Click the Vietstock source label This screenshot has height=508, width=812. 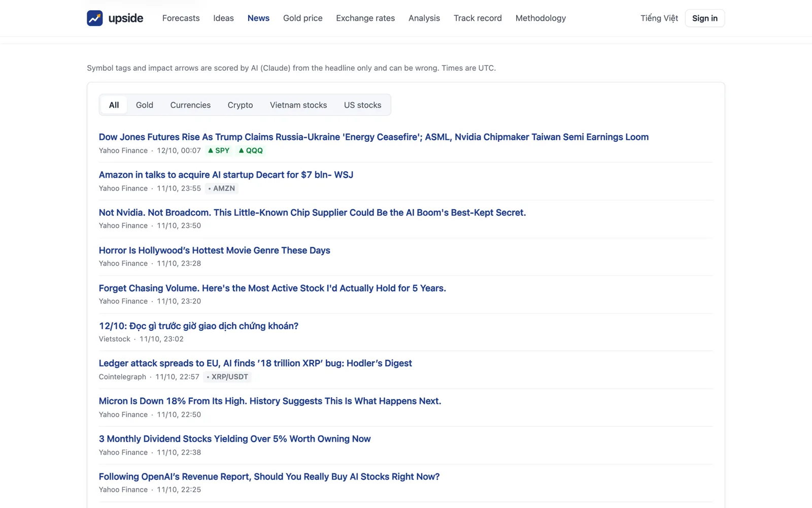click(x=115, y=339)
